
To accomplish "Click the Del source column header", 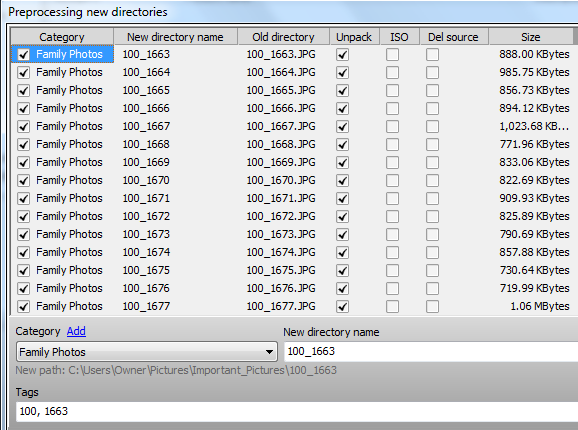I will 453,37.
